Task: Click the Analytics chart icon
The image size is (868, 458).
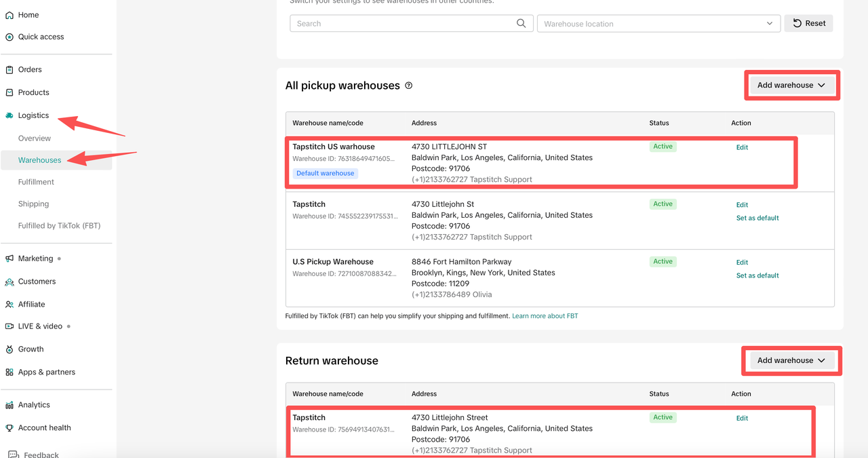Action: pyautogui.click(x=9, y=405)
